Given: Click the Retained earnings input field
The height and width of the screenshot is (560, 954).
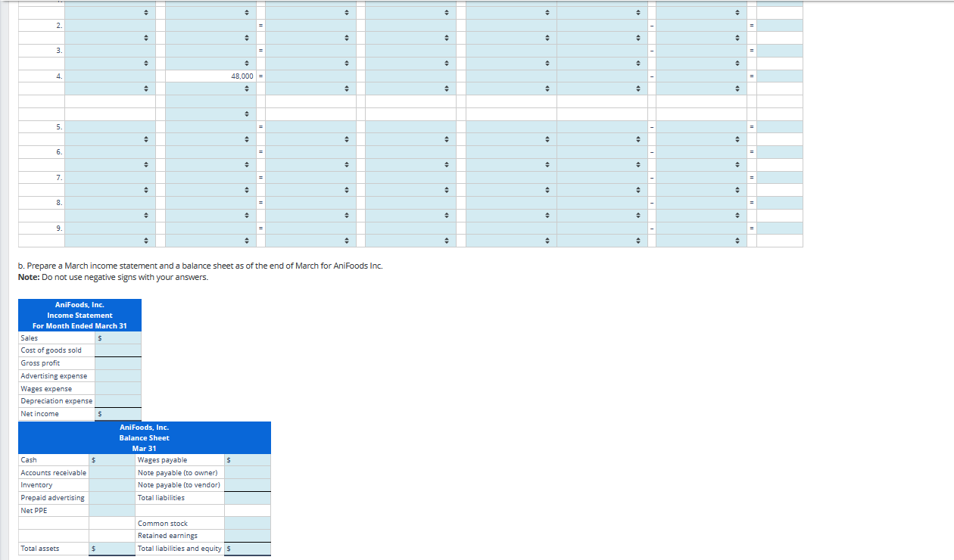Looking at the screenshot, I should pos(247,536).
